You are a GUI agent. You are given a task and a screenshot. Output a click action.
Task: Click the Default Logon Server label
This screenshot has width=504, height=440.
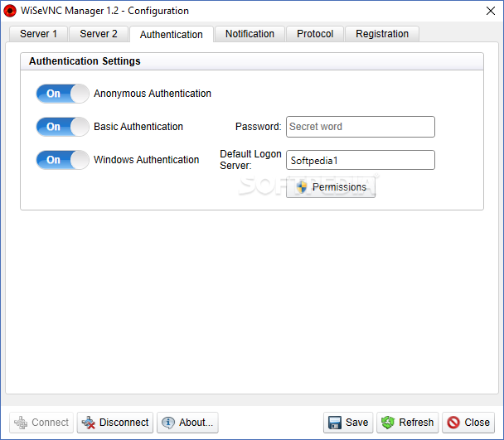250,160
